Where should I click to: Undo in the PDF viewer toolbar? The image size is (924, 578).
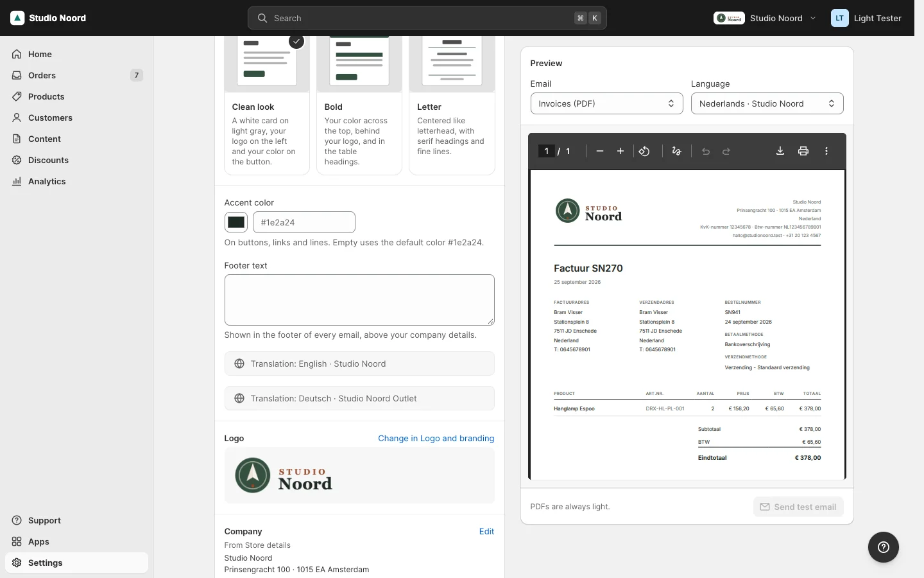point(706,152)
